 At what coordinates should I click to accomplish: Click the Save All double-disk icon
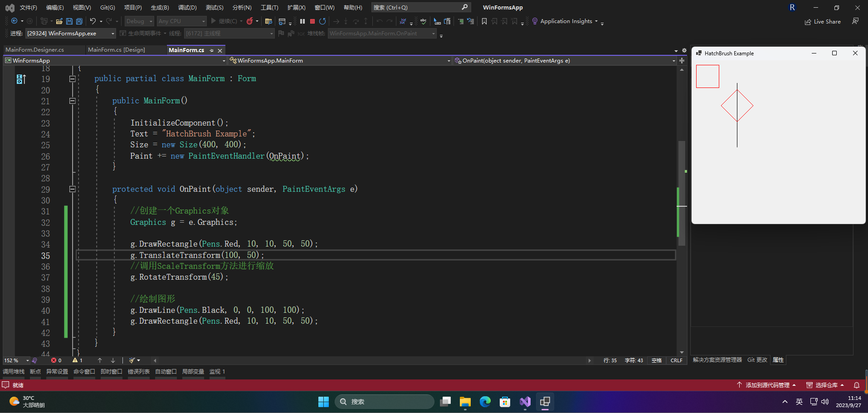(79, 21)
